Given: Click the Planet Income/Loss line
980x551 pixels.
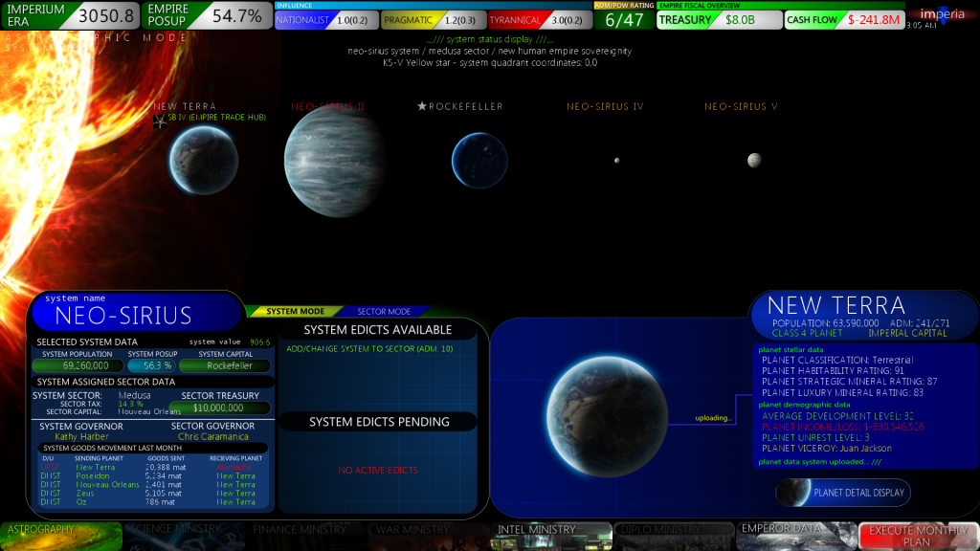Looking at the screenshot, I should [x=842, y=427].
